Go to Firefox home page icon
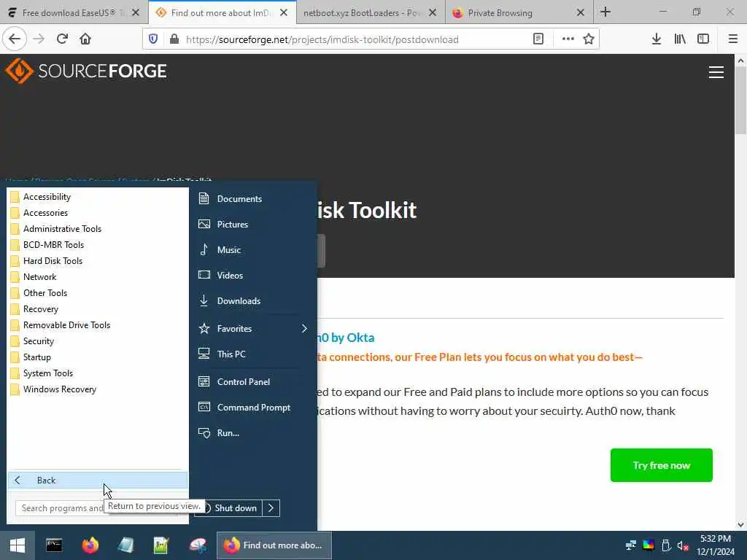This screenshot has width=747, height=560. coord(85,39)
